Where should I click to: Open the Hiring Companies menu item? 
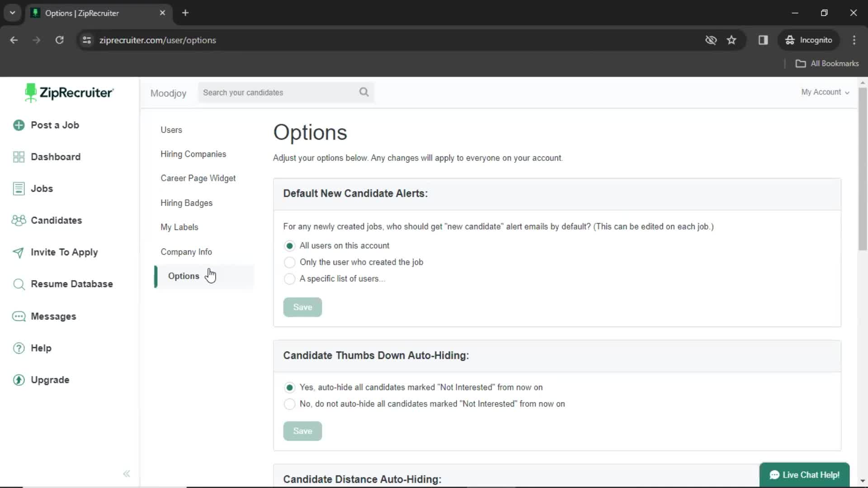click(x=194, y=154)
